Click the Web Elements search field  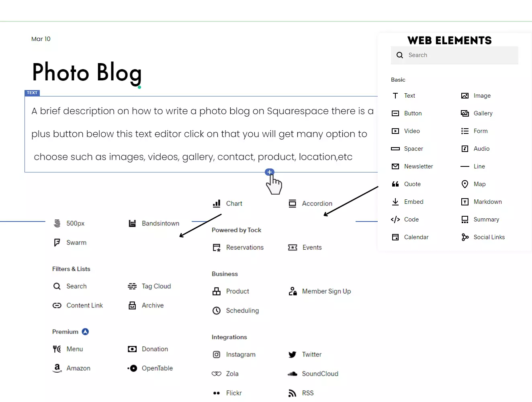(x=454, y=55)
